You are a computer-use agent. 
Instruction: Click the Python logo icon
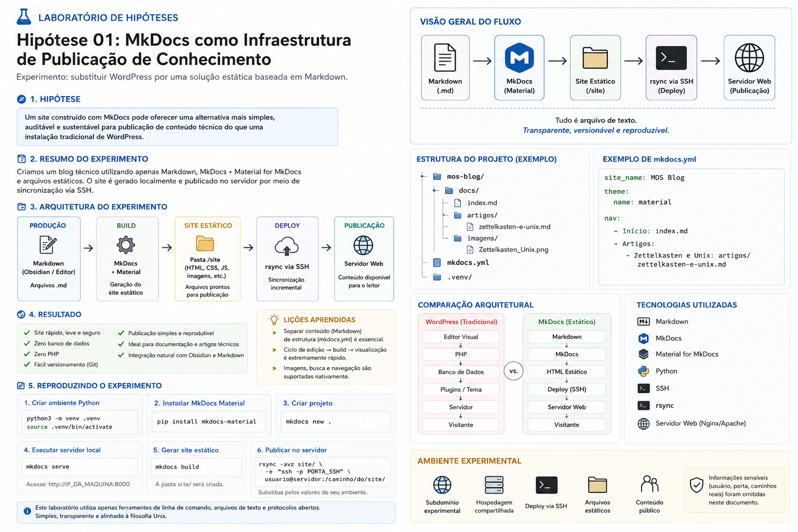coord(644,371)
